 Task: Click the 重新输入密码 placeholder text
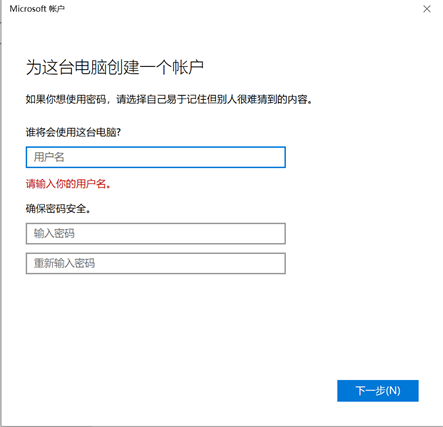(x=64, y=264)
